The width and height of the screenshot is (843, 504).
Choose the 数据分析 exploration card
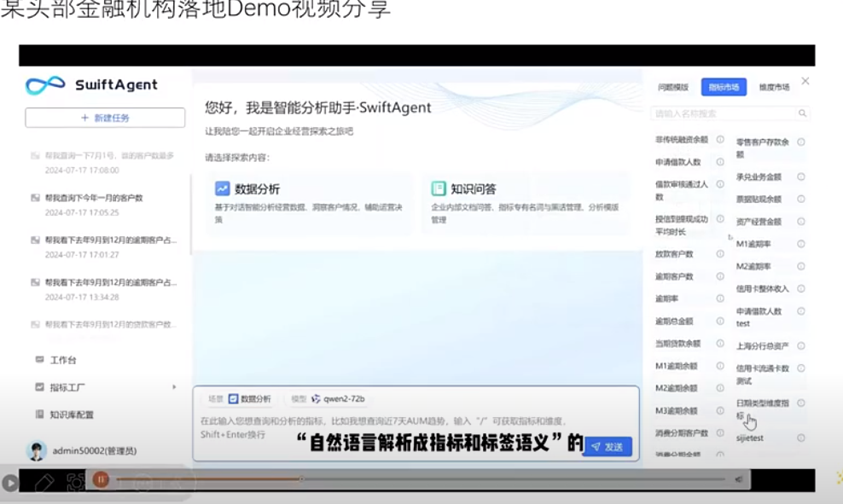coord(309,203)
